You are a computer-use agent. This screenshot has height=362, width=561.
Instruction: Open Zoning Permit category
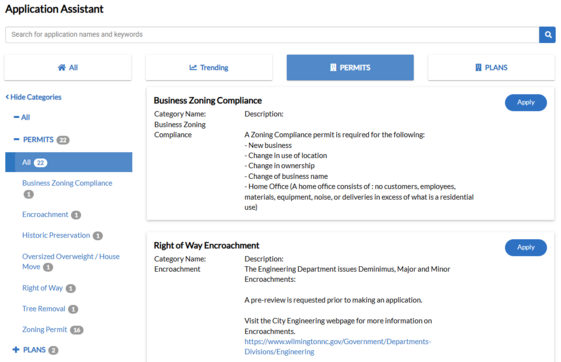pos(45,329)
